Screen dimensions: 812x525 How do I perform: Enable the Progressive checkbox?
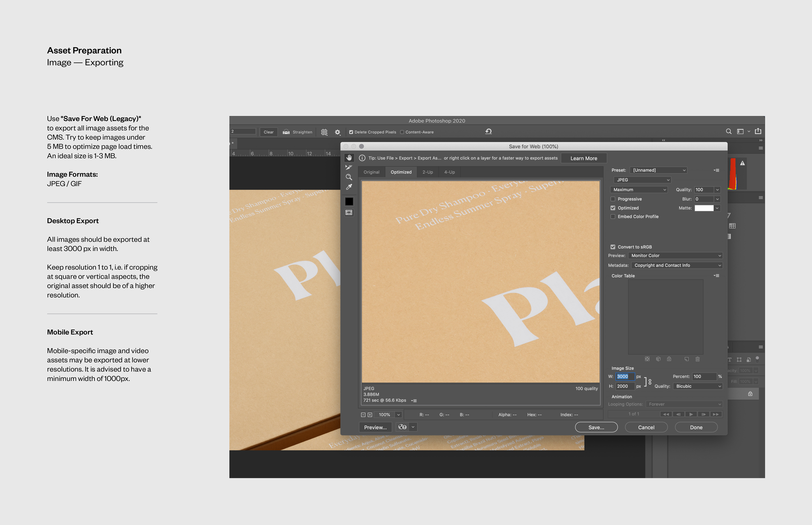click(613, 199)
